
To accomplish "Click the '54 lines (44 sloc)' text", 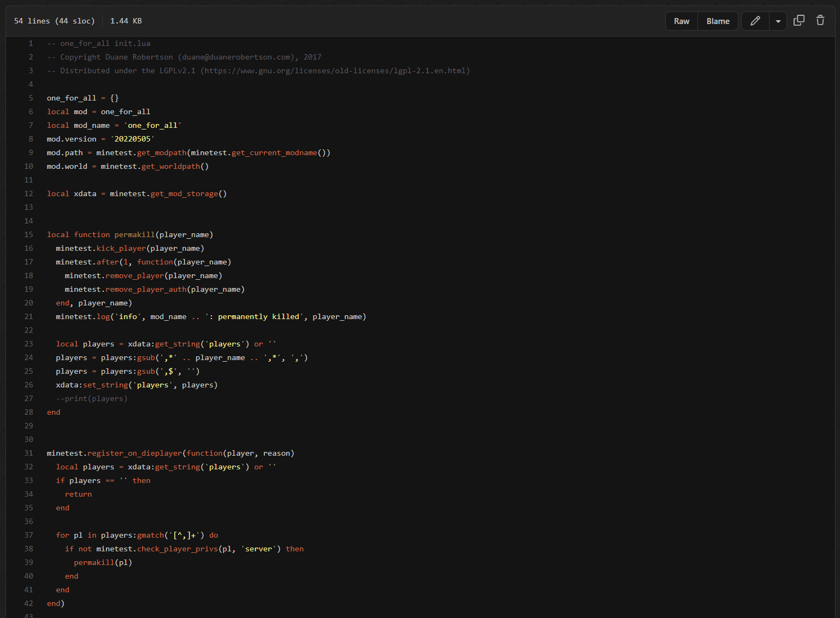I will point(54,21).
